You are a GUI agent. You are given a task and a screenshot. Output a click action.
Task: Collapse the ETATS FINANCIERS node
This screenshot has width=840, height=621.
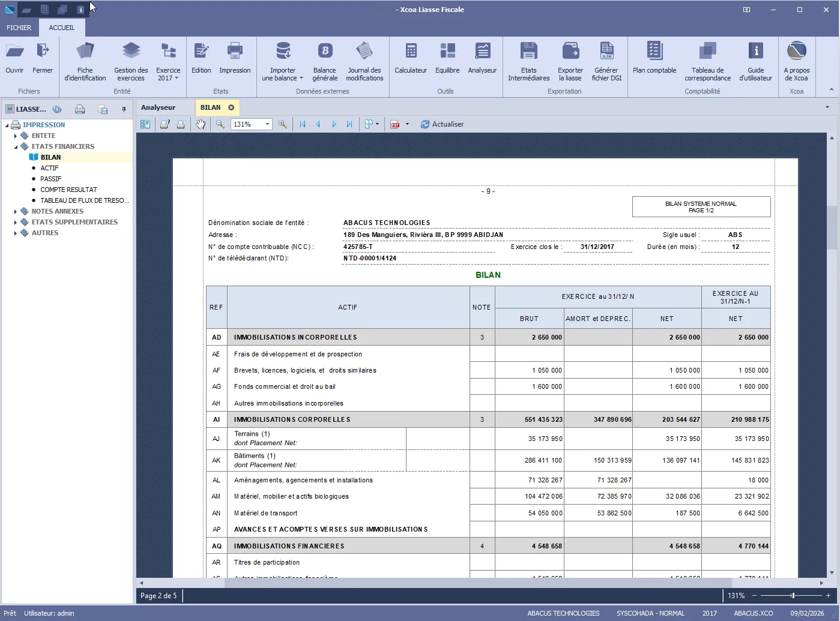(x=16, y=146)
